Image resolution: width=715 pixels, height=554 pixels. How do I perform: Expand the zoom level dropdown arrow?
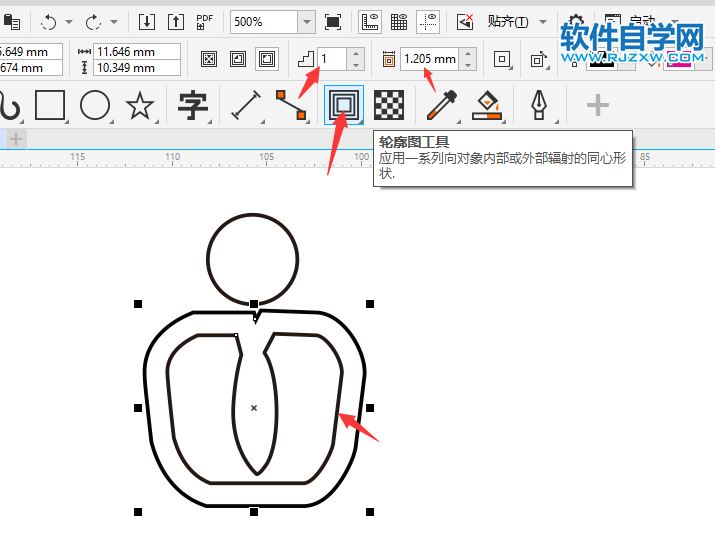pyautogui.click(x=307, y=21)
